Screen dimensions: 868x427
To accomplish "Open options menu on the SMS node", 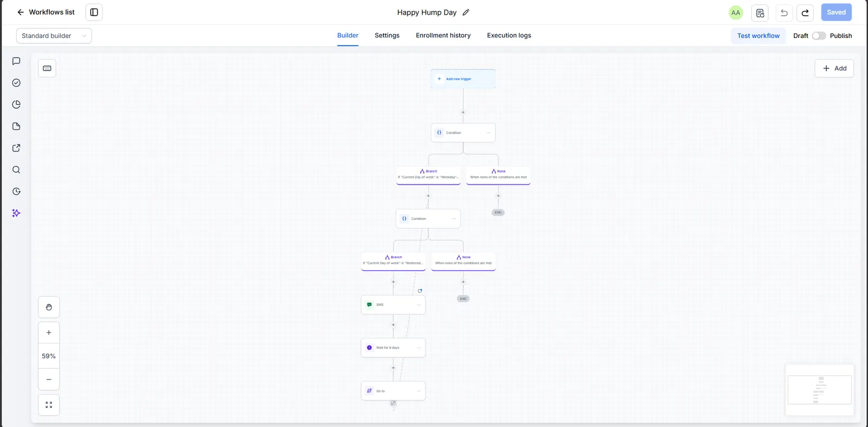I will 419,305.
